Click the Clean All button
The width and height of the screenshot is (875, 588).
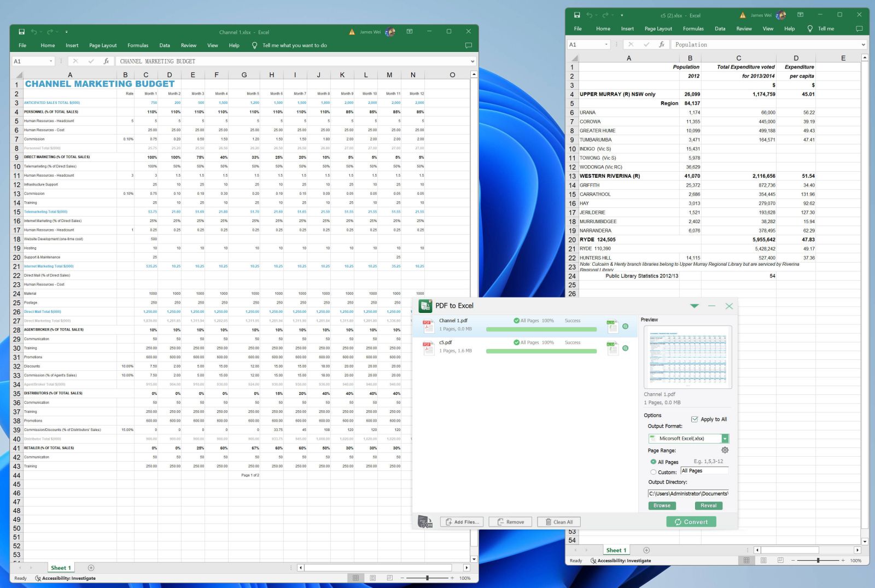pyautogui.click(x=559, y=522)
